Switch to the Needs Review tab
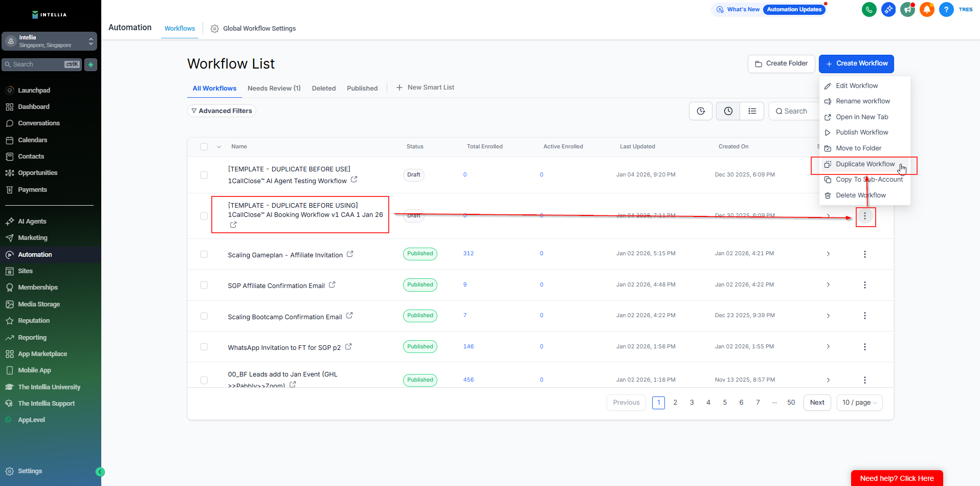Viewport: 980px width, 486px height. 274,89
